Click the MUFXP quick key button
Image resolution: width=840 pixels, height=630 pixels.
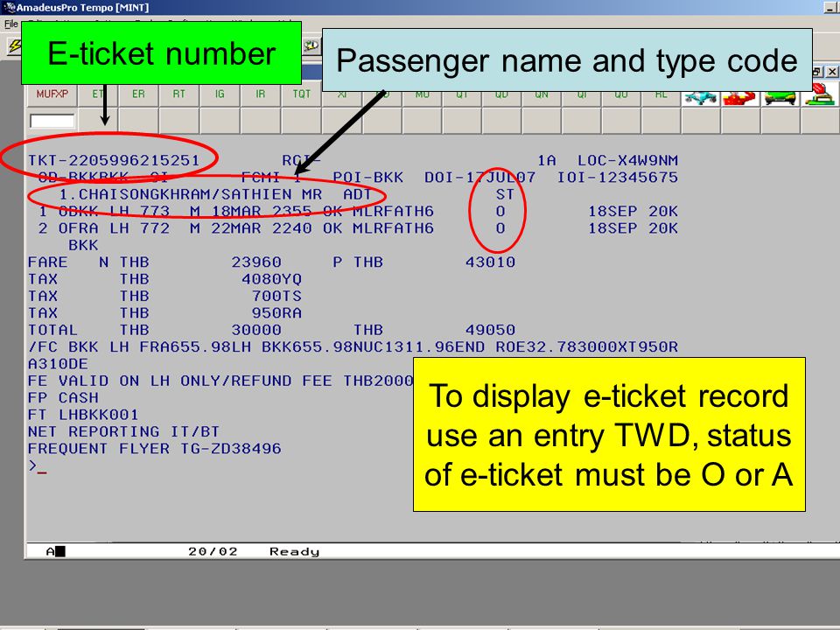(x=52, y=94)
